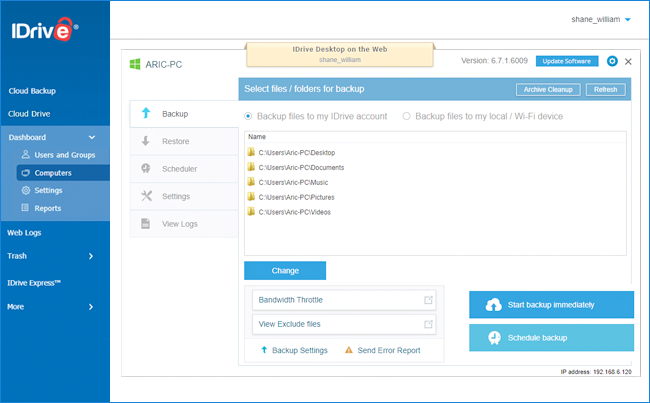This screenshot has width=650, height=403.
Task: Click the Backup Settings arrow icon
Action: pos(264,350)
